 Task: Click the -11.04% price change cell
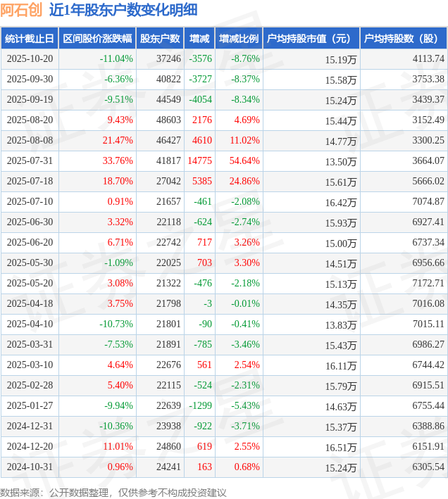116,59
